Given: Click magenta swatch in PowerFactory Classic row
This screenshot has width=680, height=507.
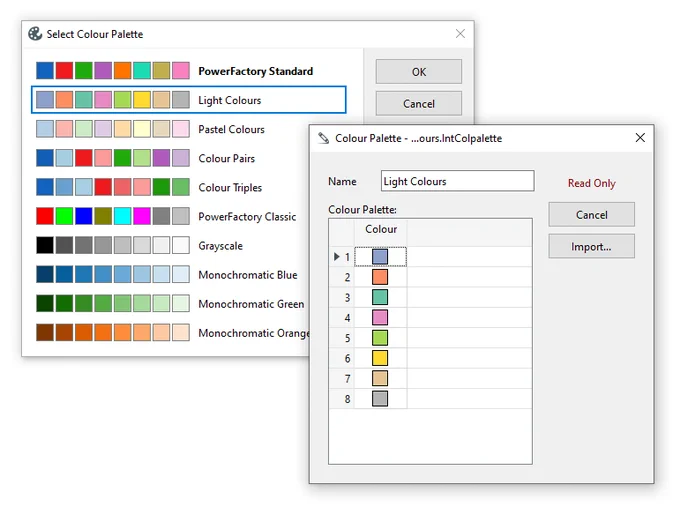Looking at the screenshot, I should tap(142, 216).
